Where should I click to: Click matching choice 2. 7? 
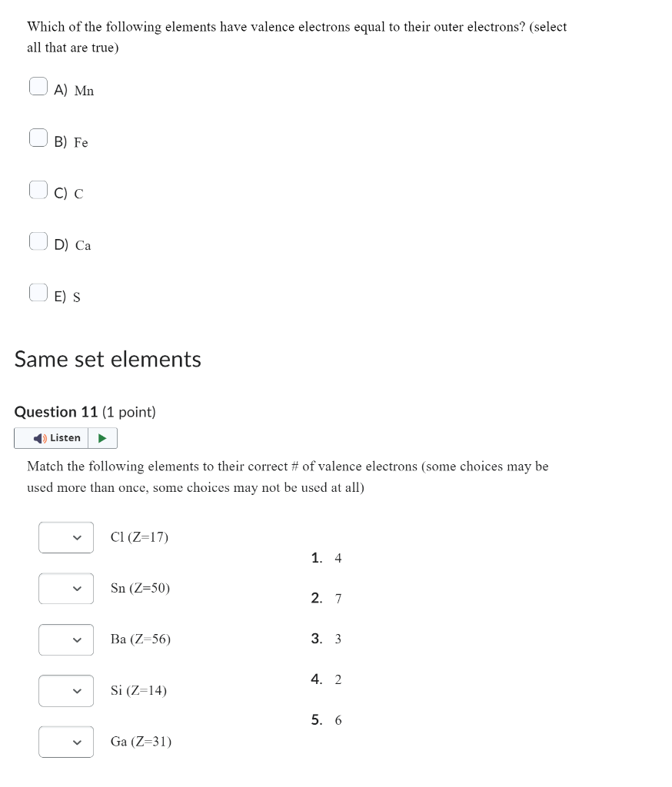(x=325, y=598)
